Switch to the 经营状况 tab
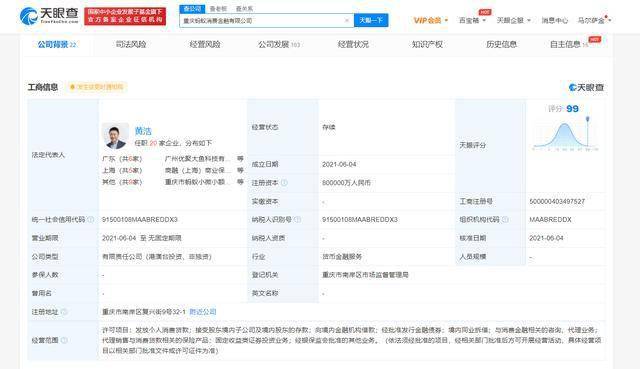This screenshot has width=640, height=369. [353, 44]
